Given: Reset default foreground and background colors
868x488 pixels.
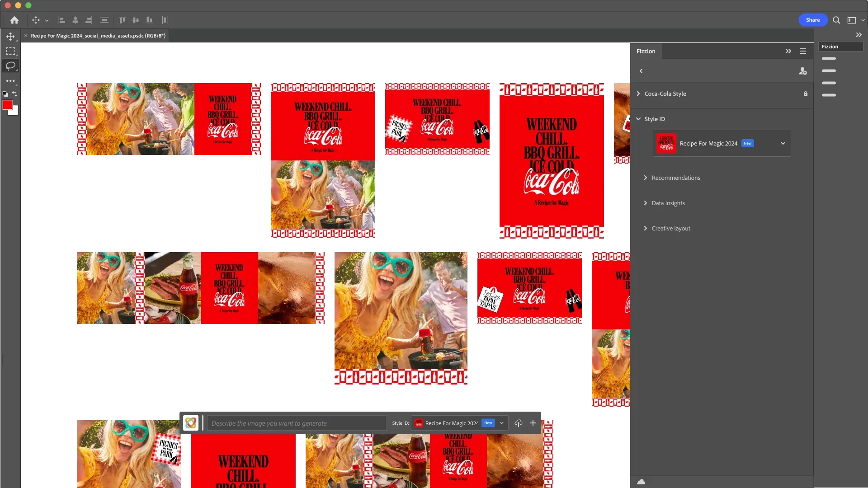Looking at the screenshot, I should 5,94.
